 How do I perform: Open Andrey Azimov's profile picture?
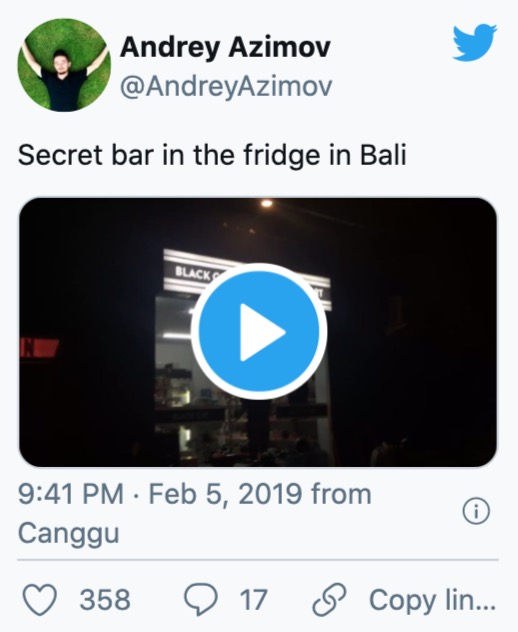64,64
